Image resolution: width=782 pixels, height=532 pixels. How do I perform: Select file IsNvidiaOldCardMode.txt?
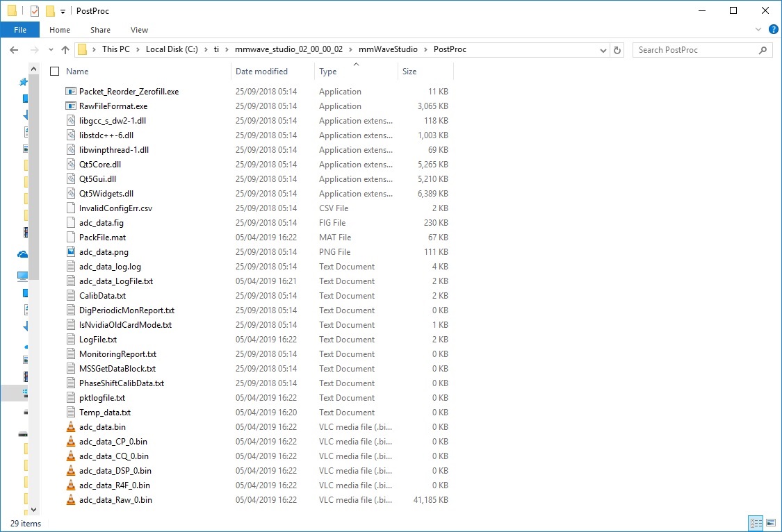pos(125,325)
